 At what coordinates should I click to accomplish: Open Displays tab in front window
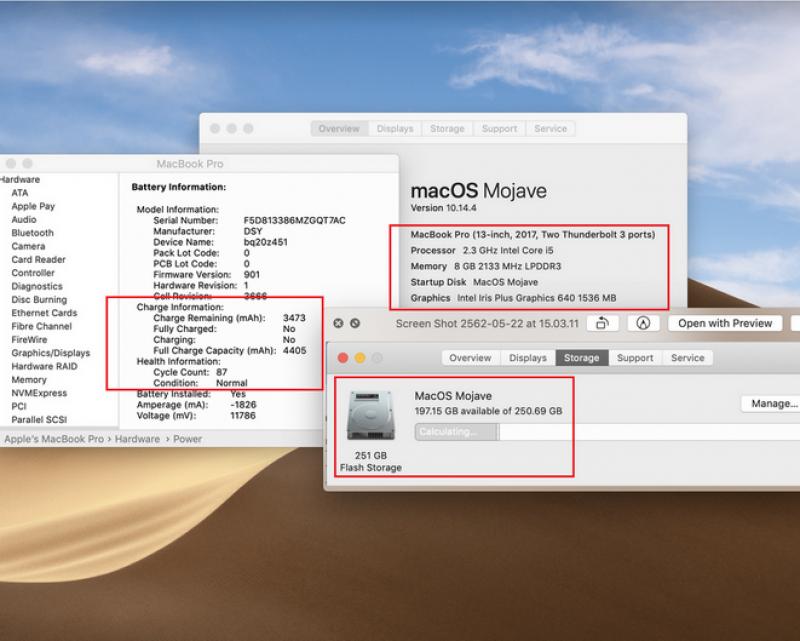(x=527, y=358)
